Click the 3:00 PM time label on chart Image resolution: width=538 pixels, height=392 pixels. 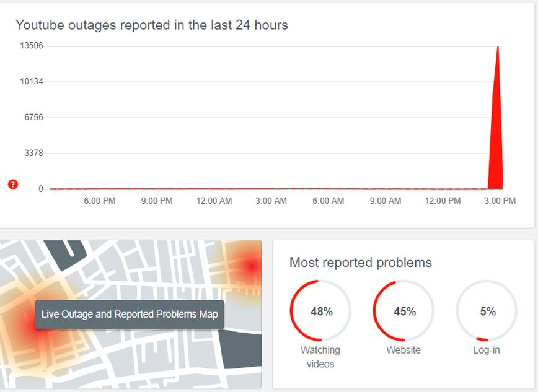click(500, 201)
